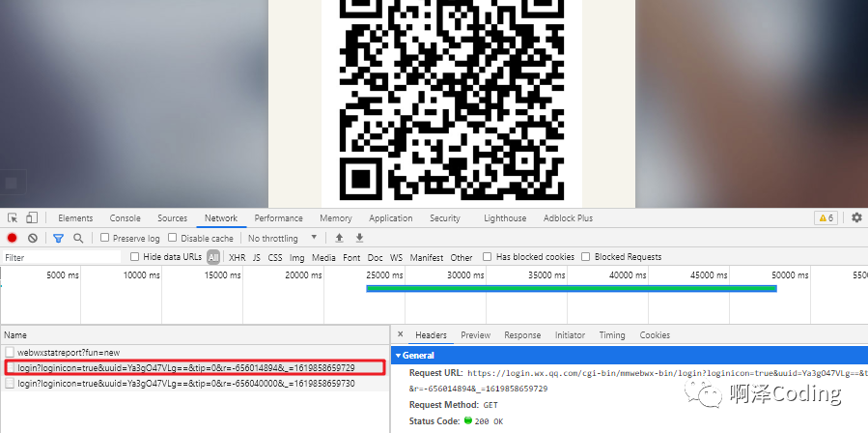
Task: Focus the Filter text field
Action: click(62, 257)
